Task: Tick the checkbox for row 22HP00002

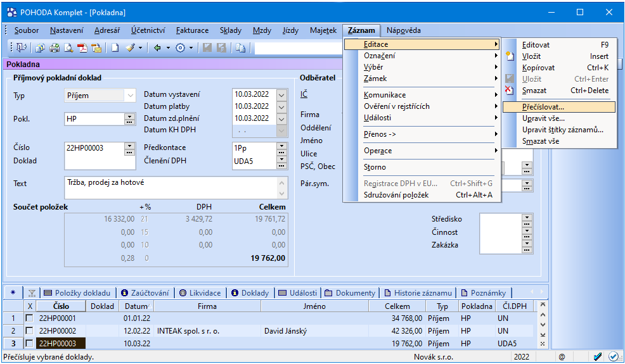Action: coord(29,331)
